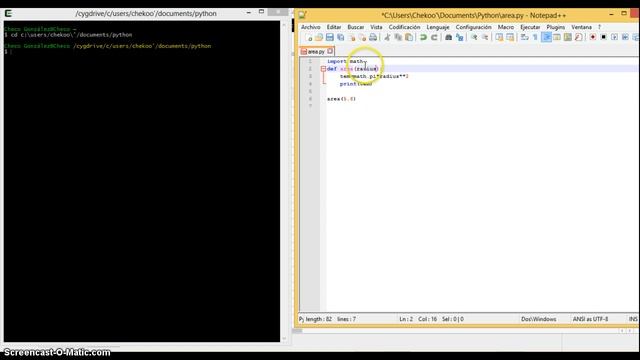Click the Cygwin terminal vertical scrollbar
The height and width of the screenshot is (360, 640).
(284, 182)
